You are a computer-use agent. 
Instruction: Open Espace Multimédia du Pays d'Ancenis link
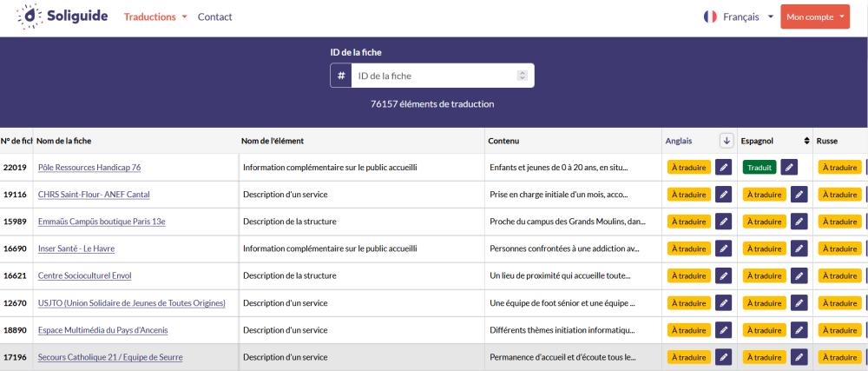point(102,330)
